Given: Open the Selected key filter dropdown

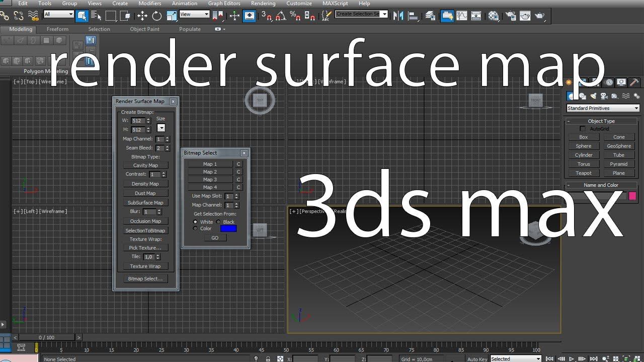Looking at the screenshot, I should 516,359.
